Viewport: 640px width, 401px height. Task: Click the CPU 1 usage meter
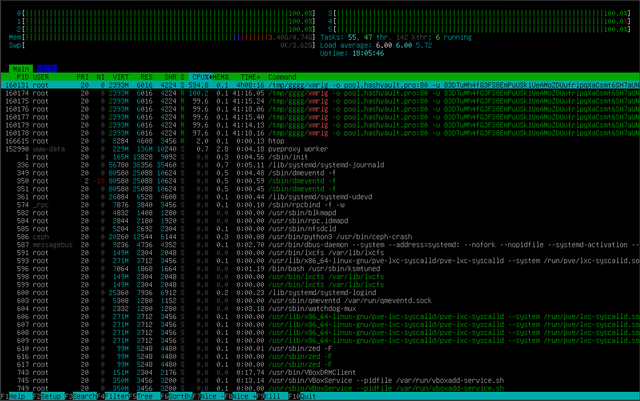click(x=166, y=21)
